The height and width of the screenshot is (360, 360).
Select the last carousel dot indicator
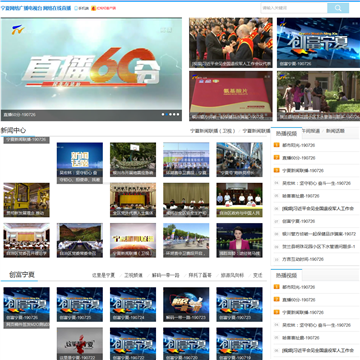coord(178,114)
